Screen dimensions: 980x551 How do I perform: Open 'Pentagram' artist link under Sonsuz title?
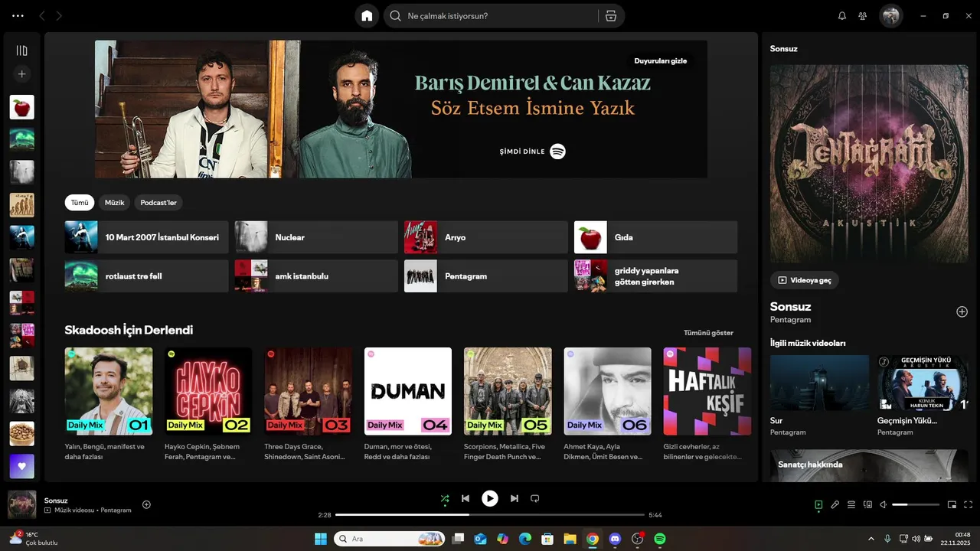pyautogui.click(x=790, y=320)
